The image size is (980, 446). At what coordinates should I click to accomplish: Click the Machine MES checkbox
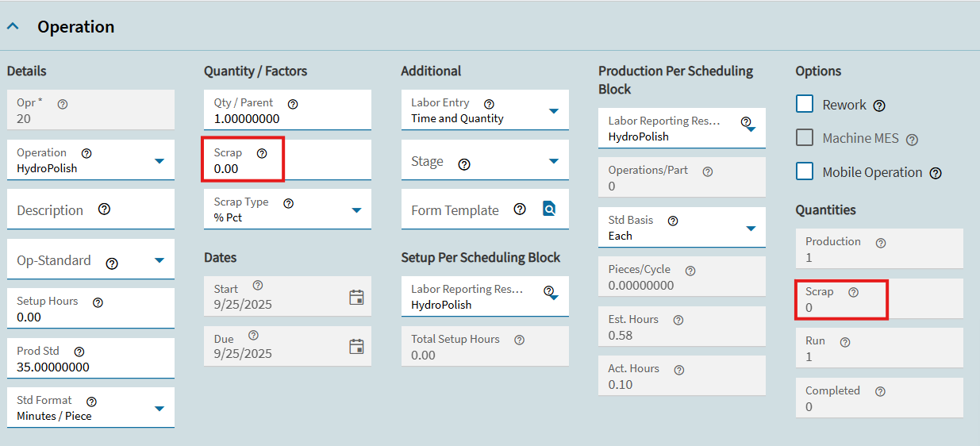coord(805,138)
